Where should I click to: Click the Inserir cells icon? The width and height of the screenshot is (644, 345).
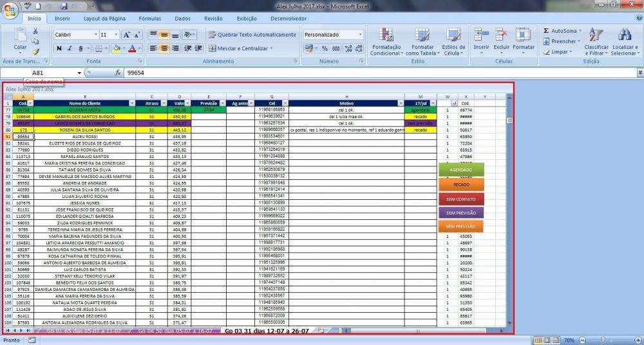481,35
